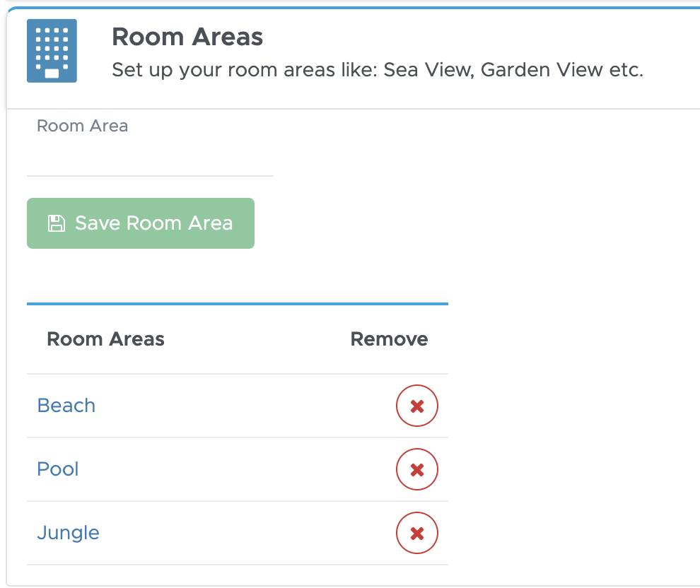
Task: Remove the Jungle room area
Action: pos(417,533)
